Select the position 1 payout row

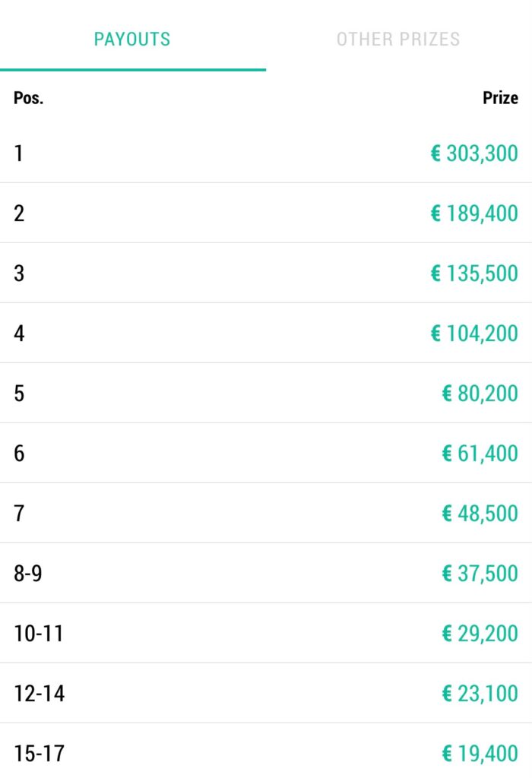click(266, 153)
